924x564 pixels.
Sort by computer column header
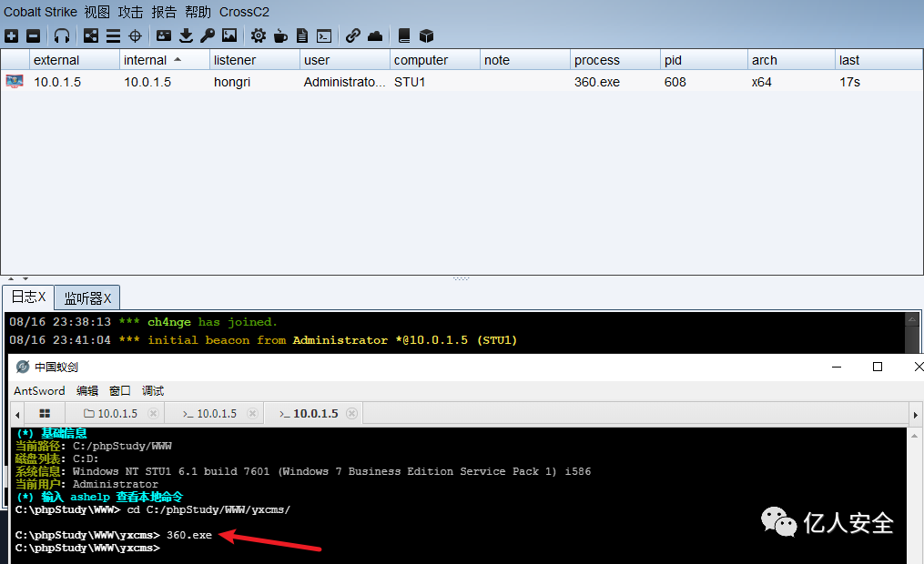435,60
